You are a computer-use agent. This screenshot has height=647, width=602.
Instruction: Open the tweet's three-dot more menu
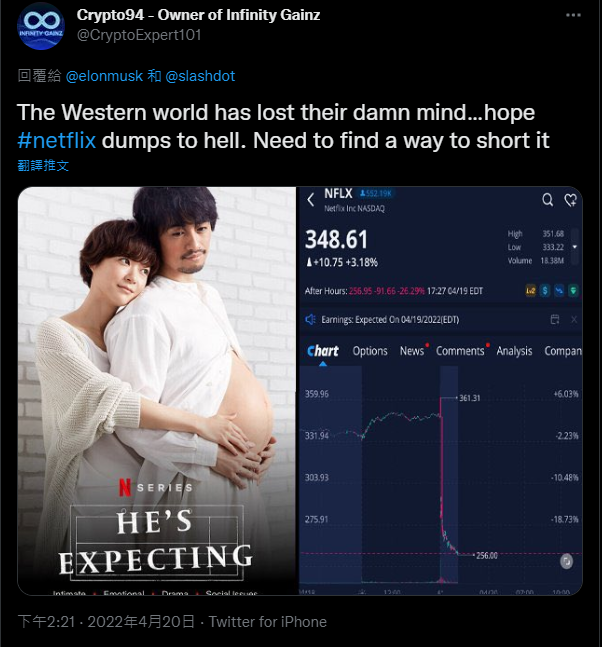point(573,15)
